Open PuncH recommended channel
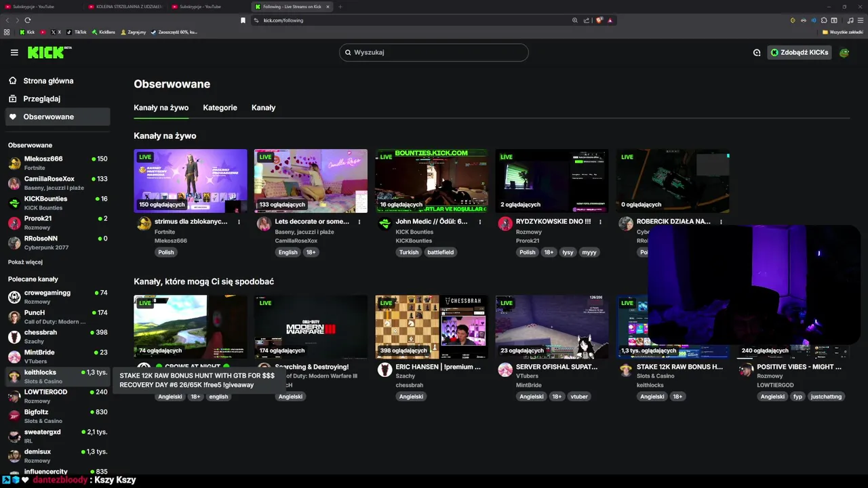868x488 pixels. coord(57,317)
